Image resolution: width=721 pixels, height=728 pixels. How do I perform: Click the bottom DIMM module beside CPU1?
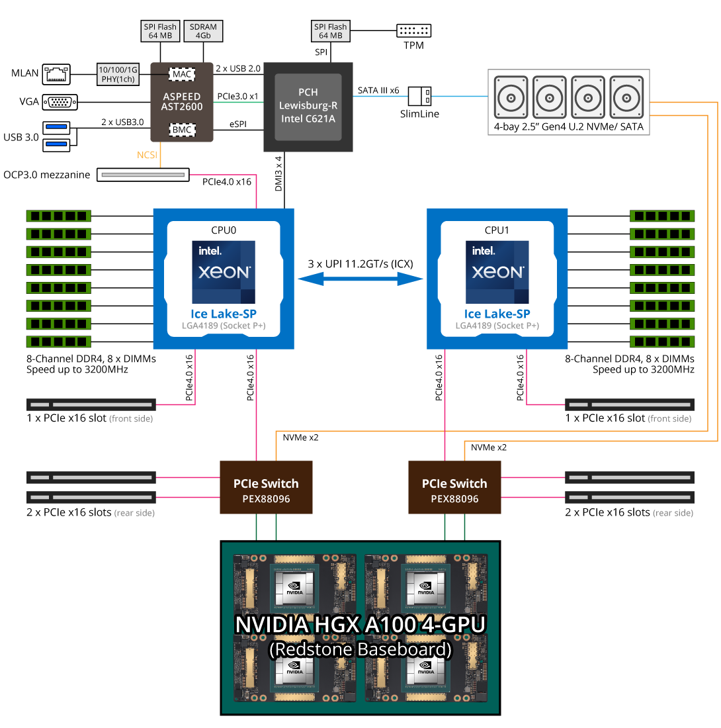[662, 341]
